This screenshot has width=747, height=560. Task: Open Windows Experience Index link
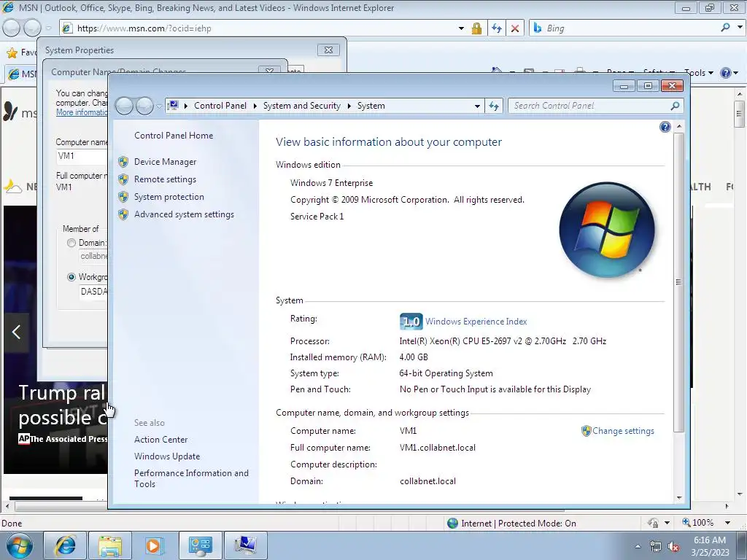tap(476, 322)
